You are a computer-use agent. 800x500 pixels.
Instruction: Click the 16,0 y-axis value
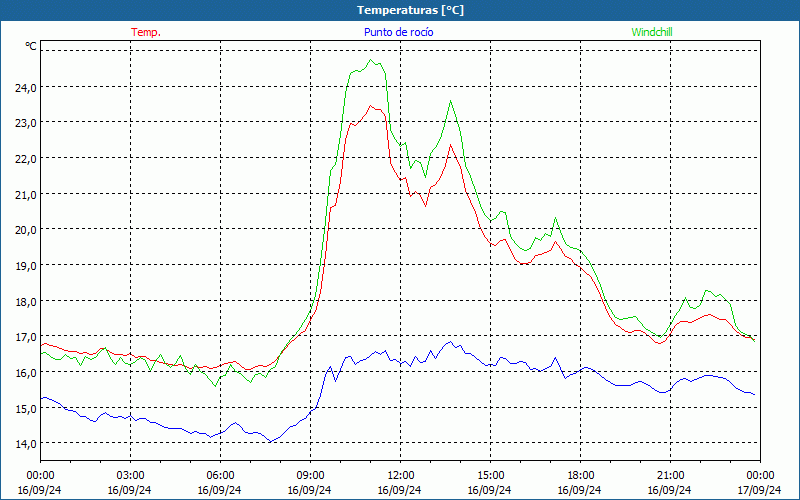[x=26, y=372]
